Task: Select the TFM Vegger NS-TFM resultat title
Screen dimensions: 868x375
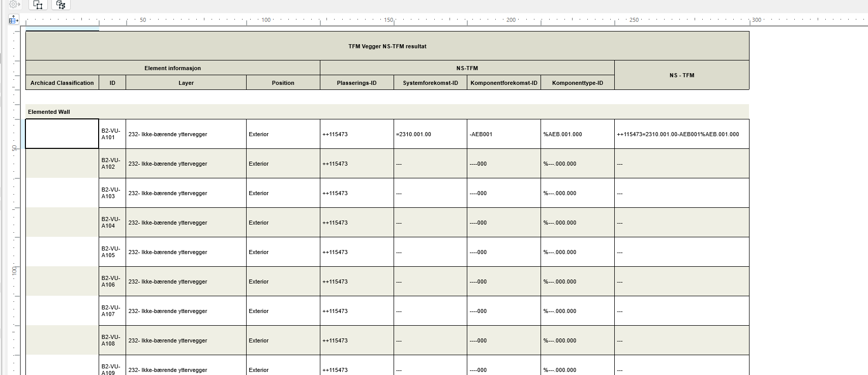Action: click(x=387, y=46)
